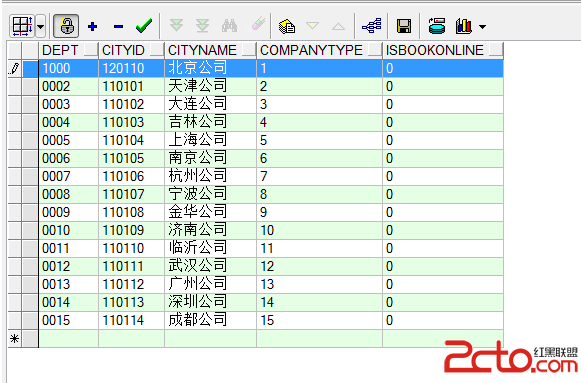Click DEPT cell 0006
Image resolution: width=581 pixels, height=383 pixels.
coord(69,158)
